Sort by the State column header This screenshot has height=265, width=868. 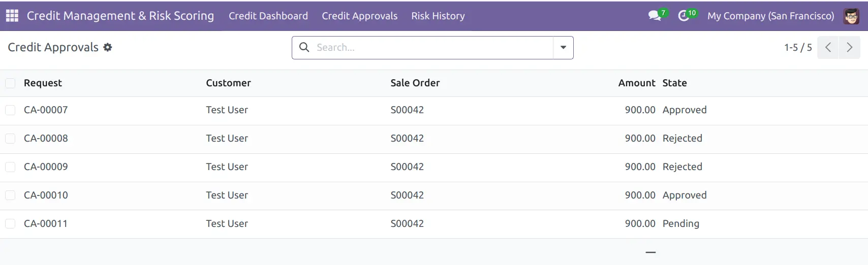(674, 83)
